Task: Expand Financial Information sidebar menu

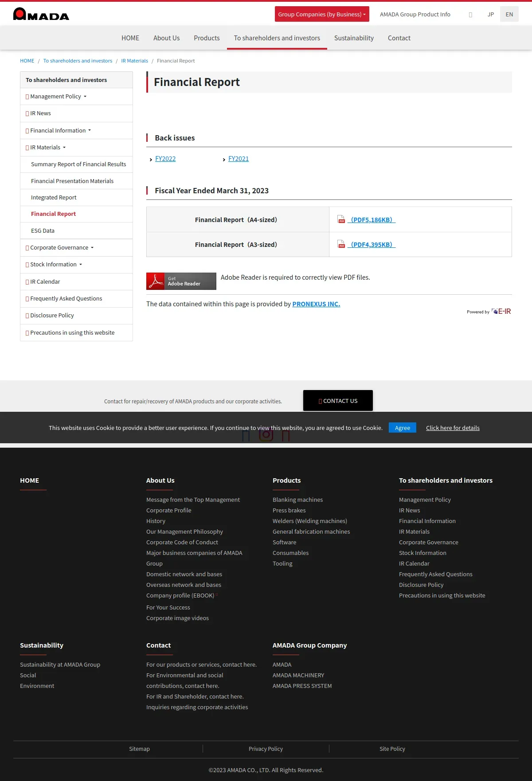Action: click(76, 131)
